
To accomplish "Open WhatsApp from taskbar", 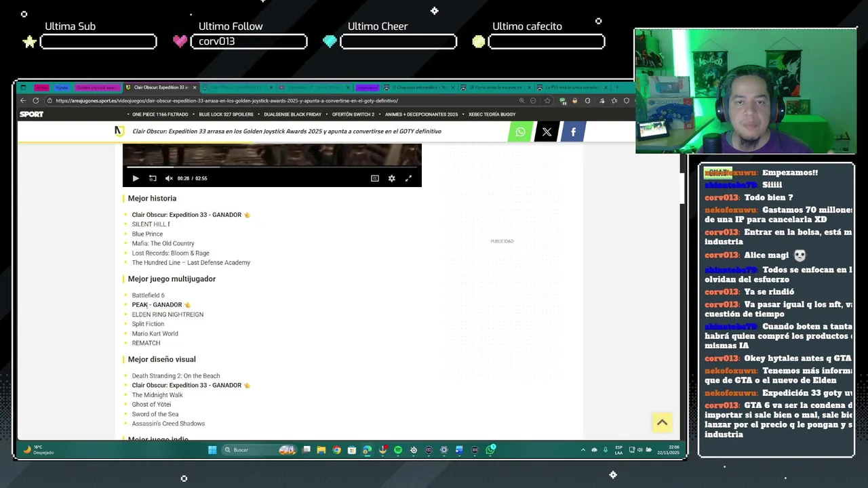I will (x=490, y=450).
